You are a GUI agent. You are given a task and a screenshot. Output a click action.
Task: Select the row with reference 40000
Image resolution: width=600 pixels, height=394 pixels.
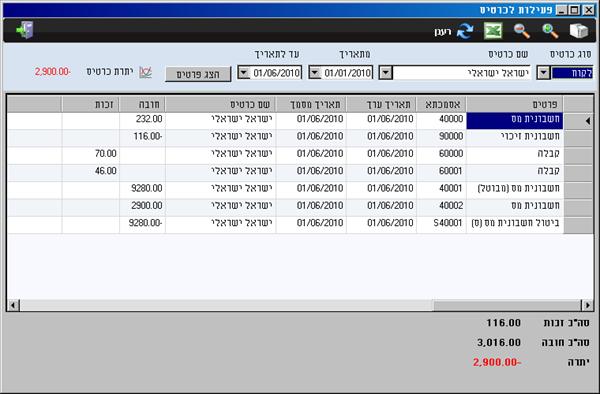300,120
